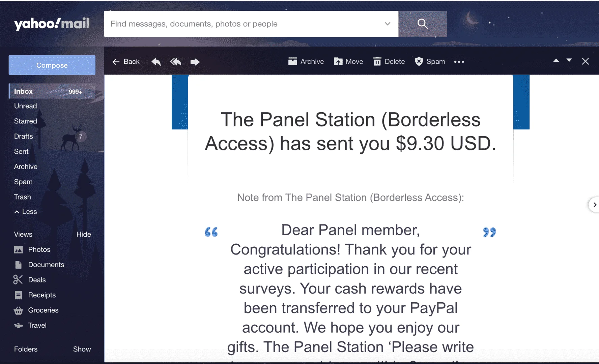Open the Drafts folder
599x364 pixels.
tap(24, 136)
